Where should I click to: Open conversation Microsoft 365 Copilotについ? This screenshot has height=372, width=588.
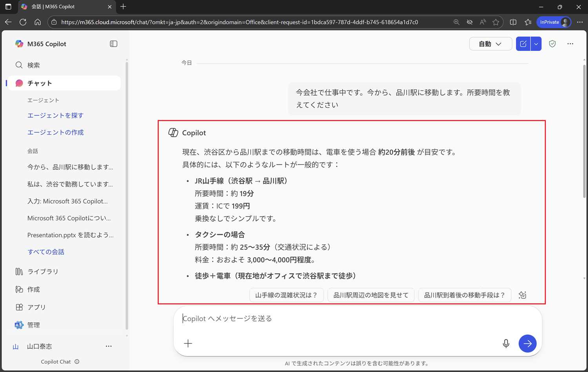[69, 218]
